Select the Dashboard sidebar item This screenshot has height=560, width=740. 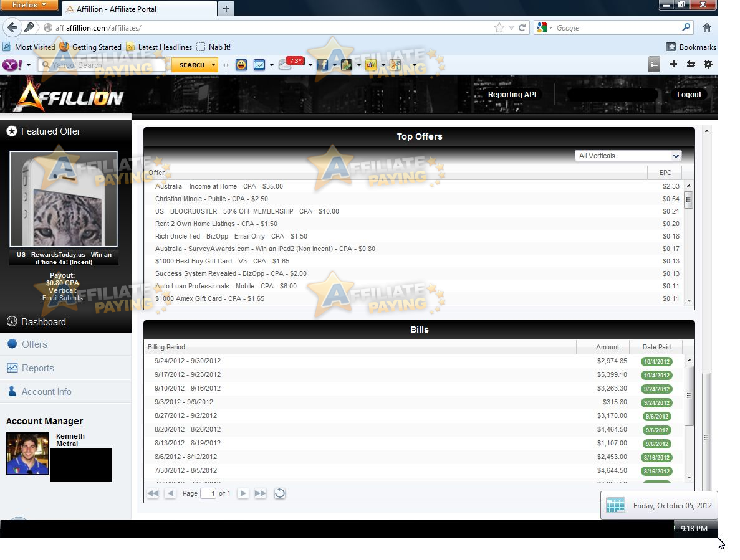(x=65, y=322)
